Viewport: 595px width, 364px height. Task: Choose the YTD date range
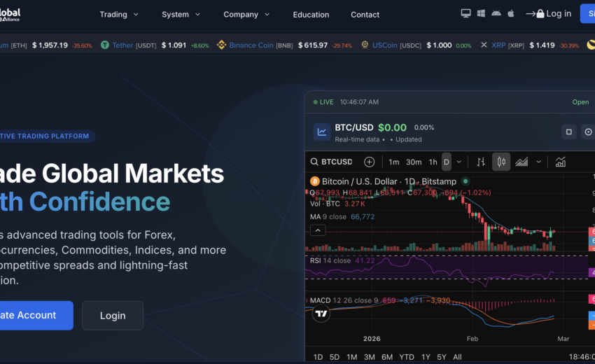[x=407, y=357]
